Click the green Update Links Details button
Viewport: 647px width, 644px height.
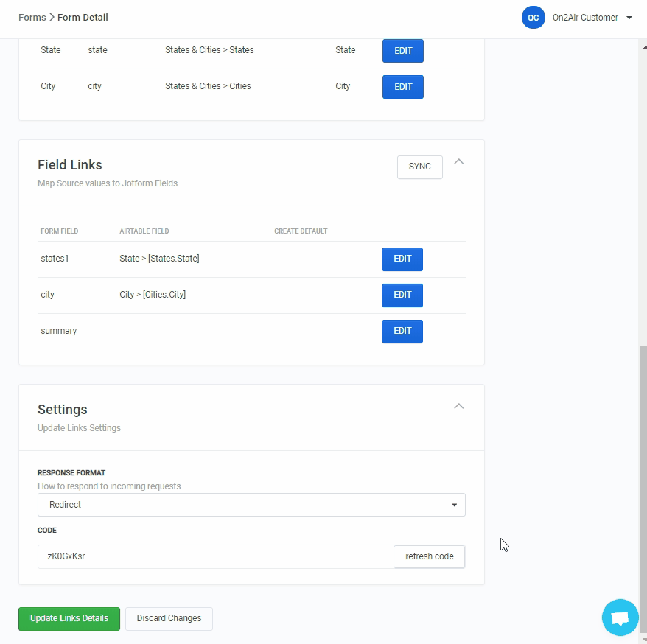[69, 618]
